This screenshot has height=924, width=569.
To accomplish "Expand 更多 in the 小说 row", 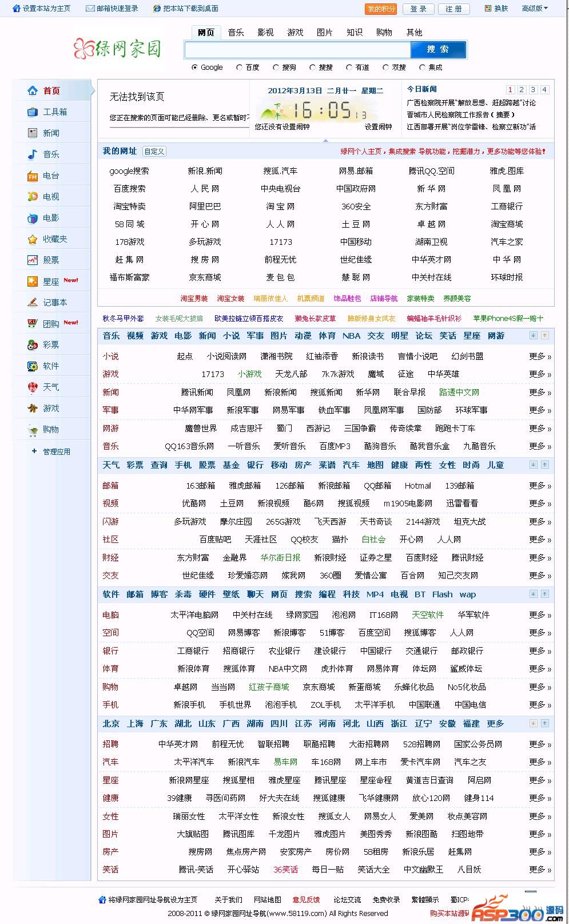I will 540,356.
